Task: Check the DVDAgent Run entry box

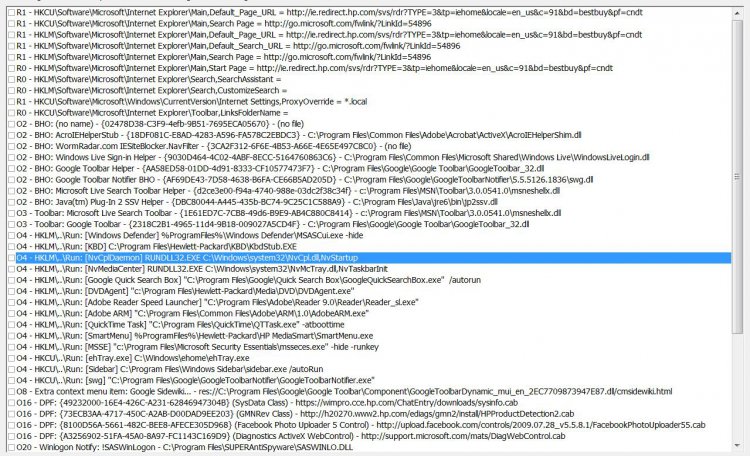Action: click(x=11, y=291)
